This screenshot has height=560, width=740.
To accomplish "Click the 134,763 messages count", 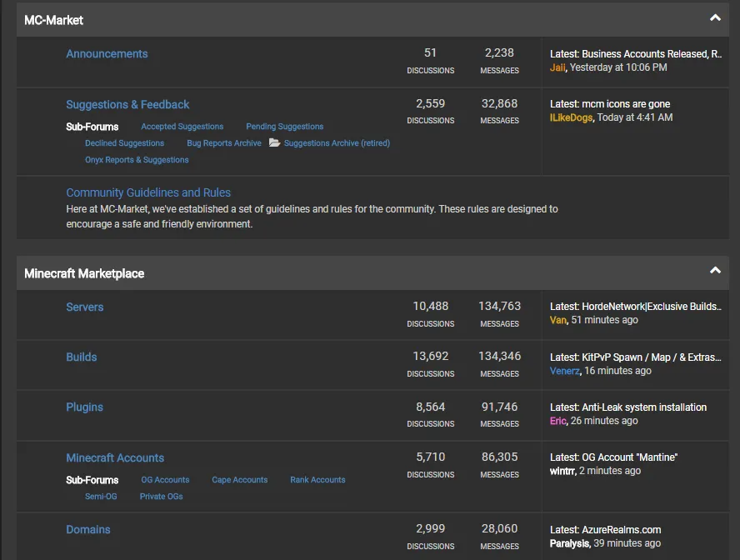I will point(499,306).
